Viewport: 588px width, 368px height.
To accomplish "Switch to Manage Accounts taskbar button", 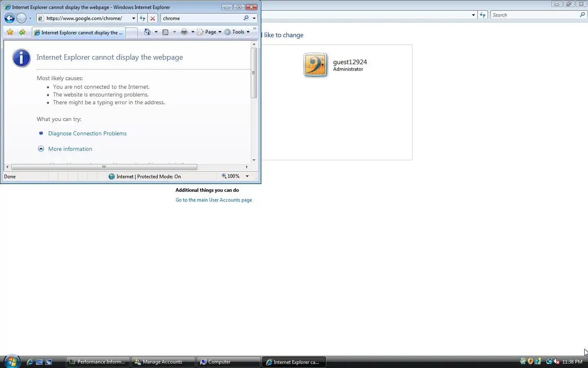I will 163,362.
